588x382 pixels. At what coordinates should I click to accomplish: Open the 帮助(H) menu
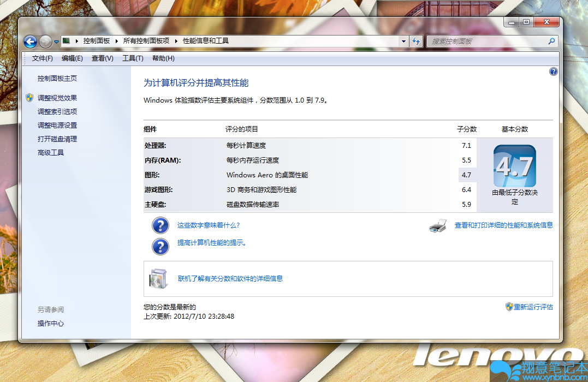[163, 58]
